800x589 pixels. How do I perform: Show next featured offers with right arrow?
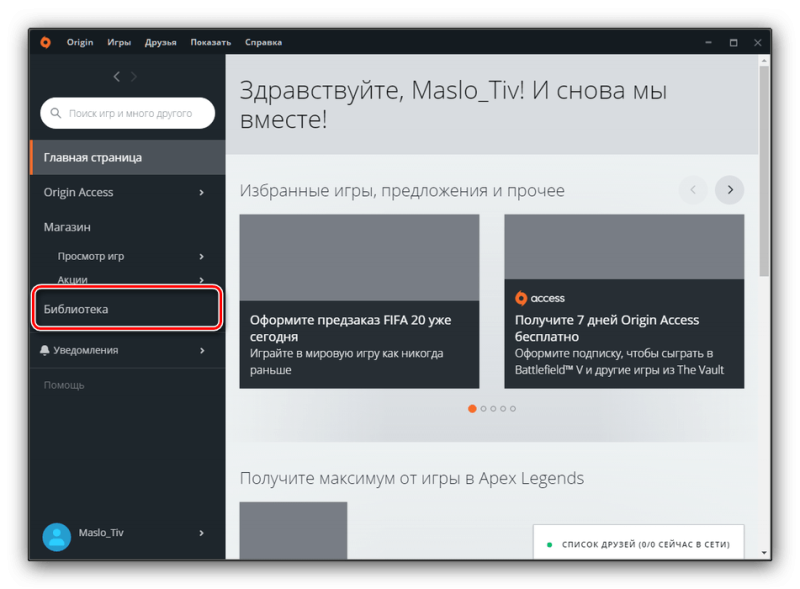[730, 190]
